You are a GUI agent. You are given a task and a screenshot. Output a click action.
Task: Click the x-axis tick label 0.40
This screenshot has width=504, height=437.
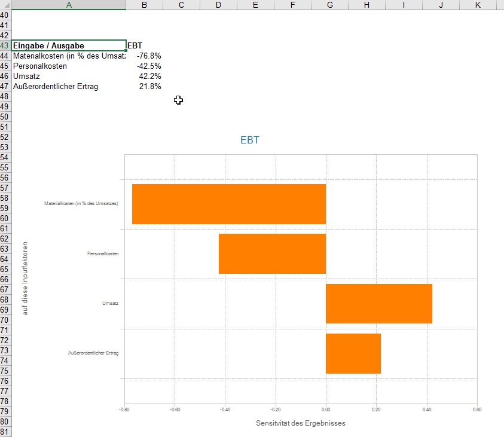tap(427, 410)
